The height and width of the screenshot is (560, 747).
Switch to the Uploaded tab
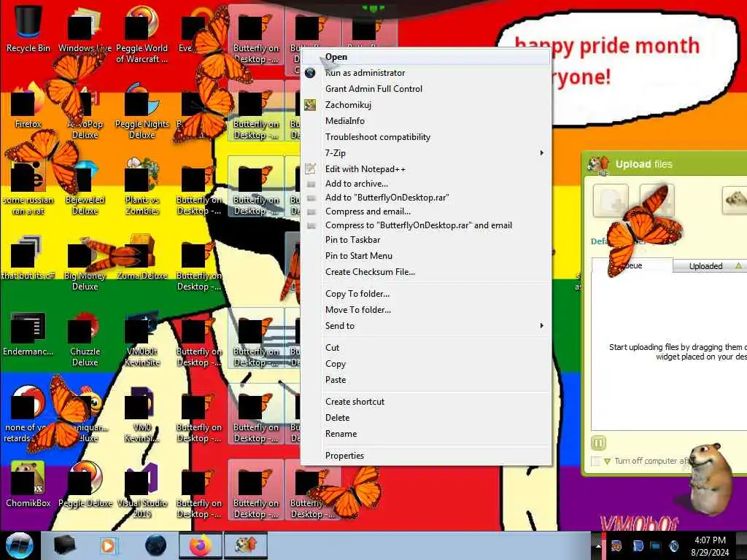[x=710, y=265]
